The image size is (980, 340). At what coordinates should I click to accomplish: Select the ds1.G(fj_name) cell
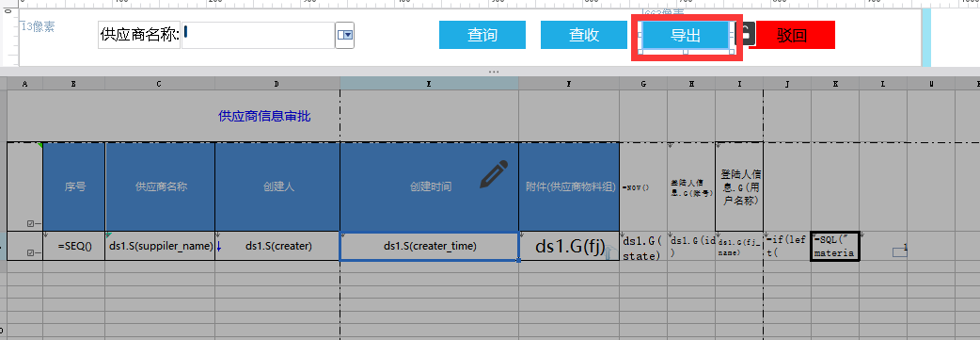[739, 246]
